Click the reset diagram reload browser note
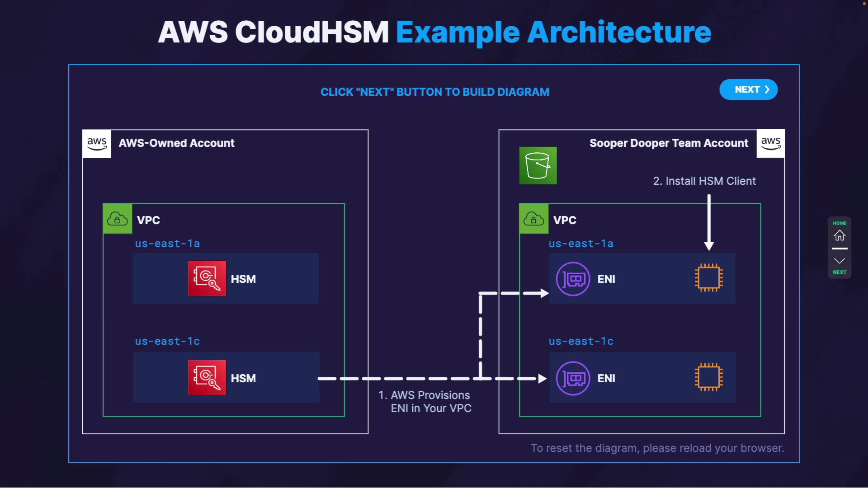 (x=657, y=448)
